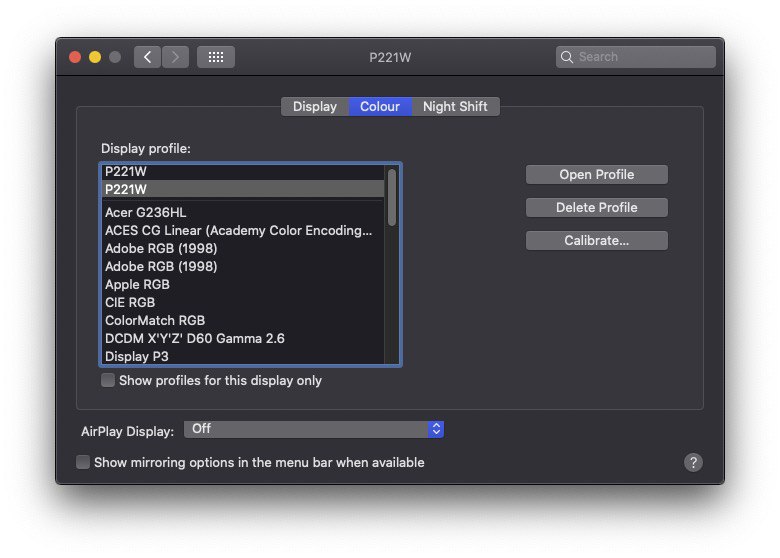Select the highlighted second P221W profile
Viewport: 780px width, 558px height.
pos(243,189)
